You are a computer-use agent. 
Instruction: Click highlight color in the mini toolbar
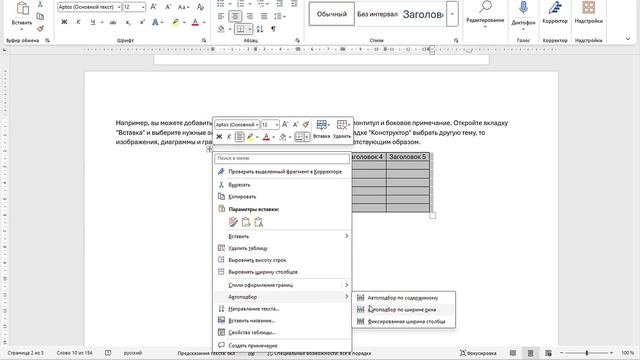pyautogui.click(x=250, y=137)
